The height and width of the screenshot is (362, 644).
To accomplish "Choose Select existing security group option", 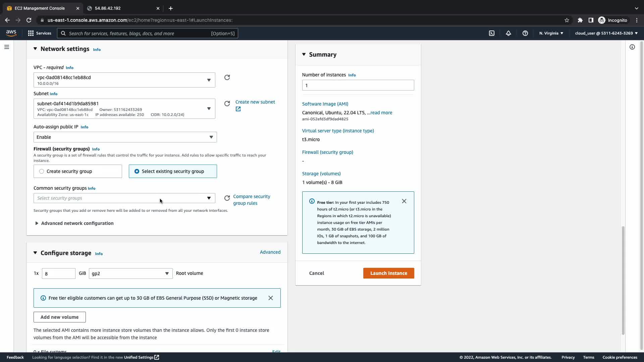I will coord(137,171).
